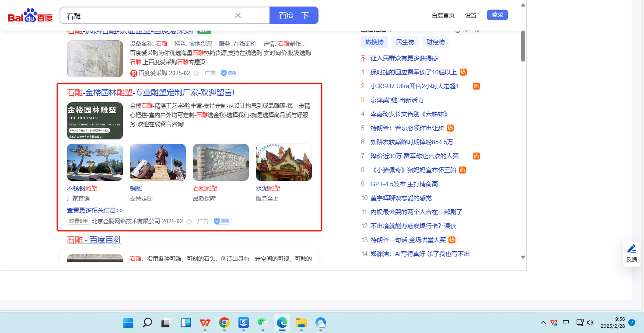Open notification center badge showing 2
This screenshot has height=333, width=644.
(x=632, y=323)
